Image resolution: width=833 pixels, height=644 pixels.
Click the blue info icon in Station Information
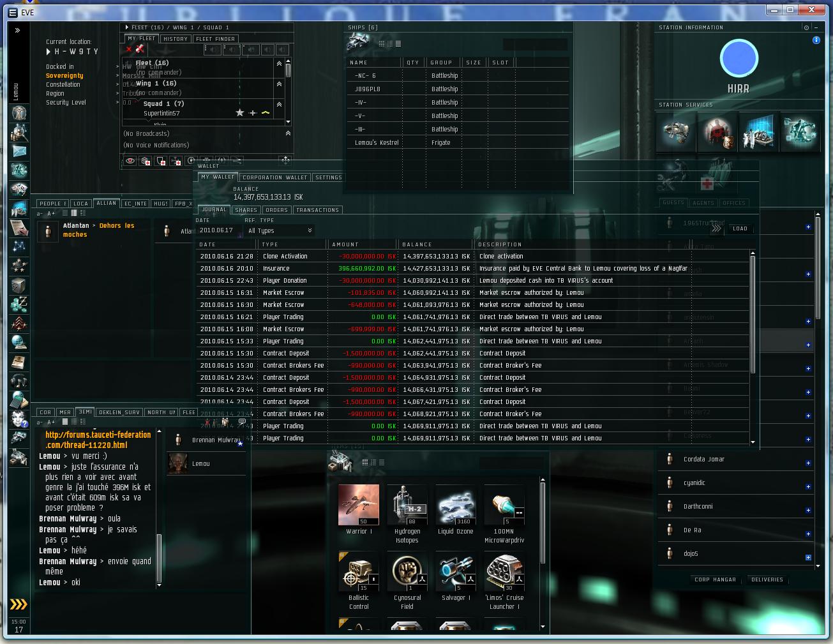click(816, 40)
